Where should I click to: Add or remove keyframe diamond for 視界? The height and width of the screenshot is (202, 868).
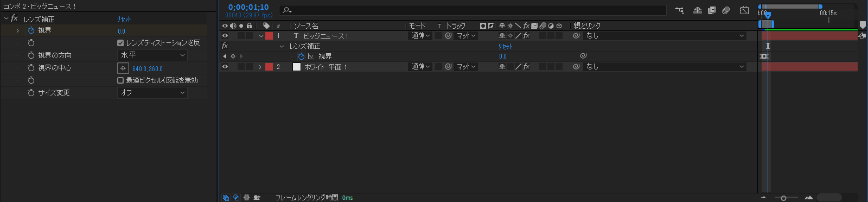(x=233, y=56)
